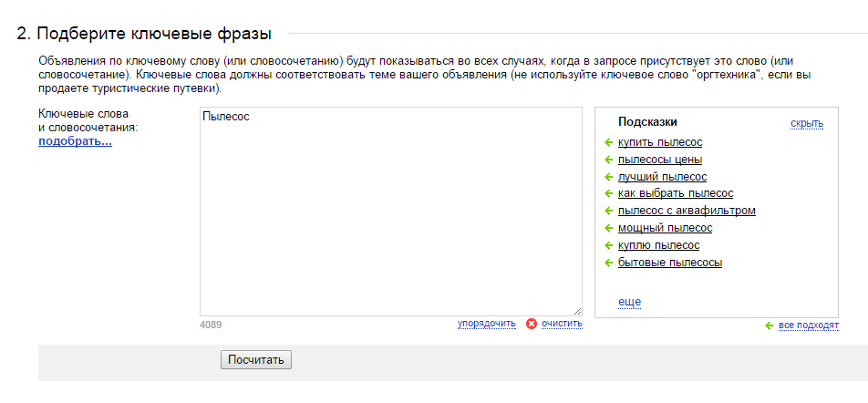Click the arrow icon for 'куплю пылесос'
868x403 pixels.
tap(608, 246)
